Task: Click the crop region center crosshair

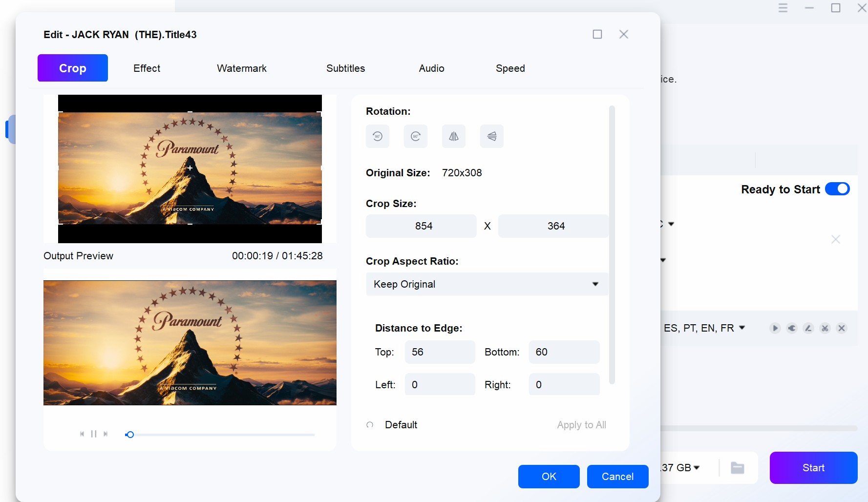Action: pos(190,168)
